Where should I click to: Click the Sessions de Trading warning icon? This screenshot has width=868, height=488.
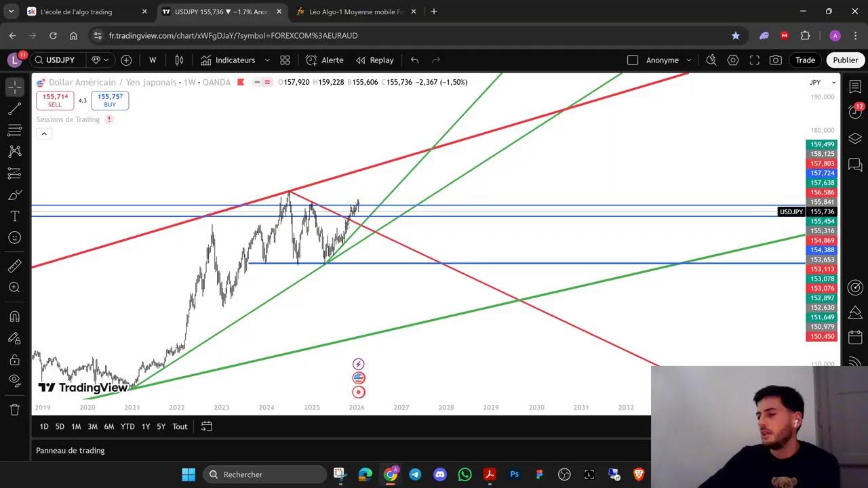tap(109, 119)
